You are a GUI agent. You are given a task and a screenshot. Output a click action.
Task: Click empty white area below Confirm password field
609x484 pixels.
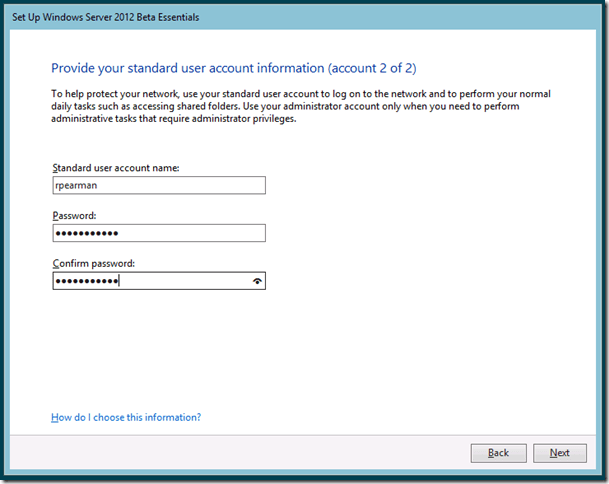coord(300,350)
